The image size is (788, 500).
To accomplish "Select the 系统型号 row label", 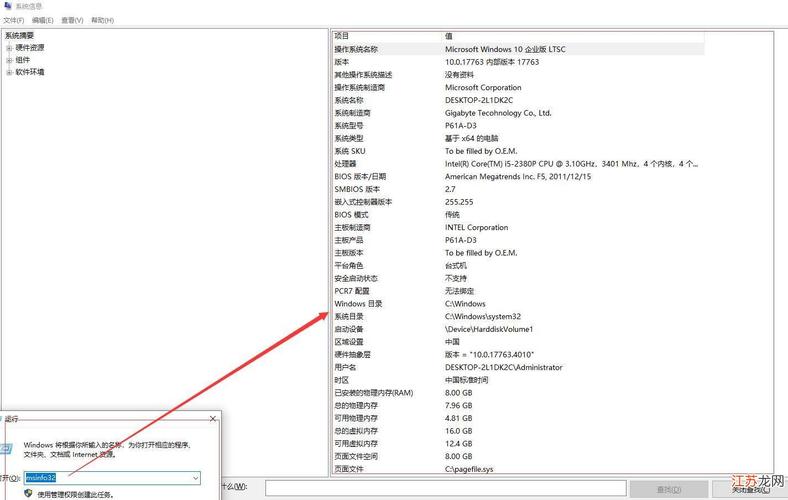I will click(x=349, y=126).
